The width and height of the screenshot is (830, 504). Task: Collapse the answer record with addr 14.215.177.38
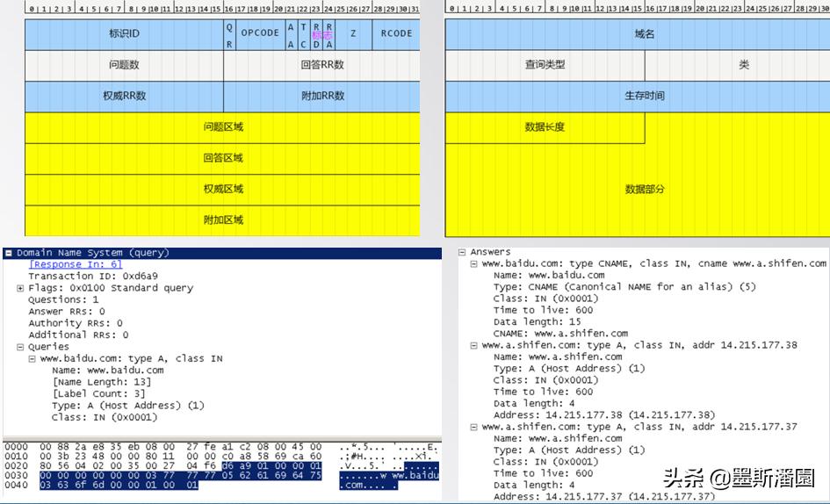pos(473,346)
